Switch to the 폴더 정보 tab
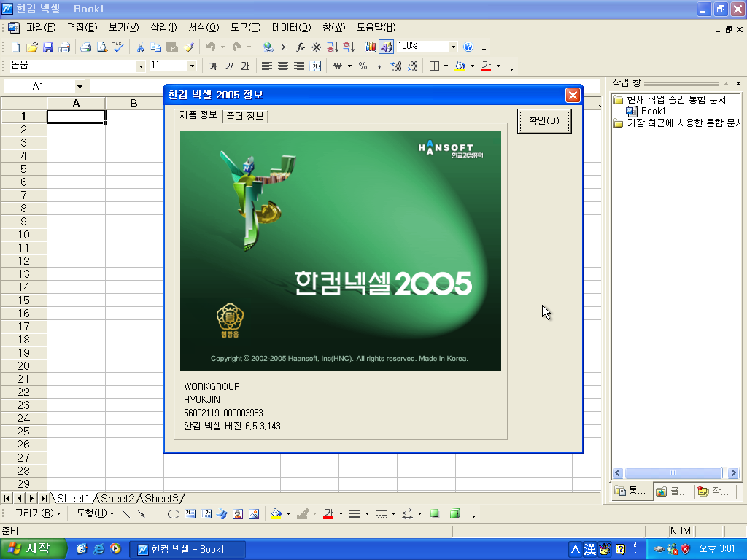 tap(245, 116)
